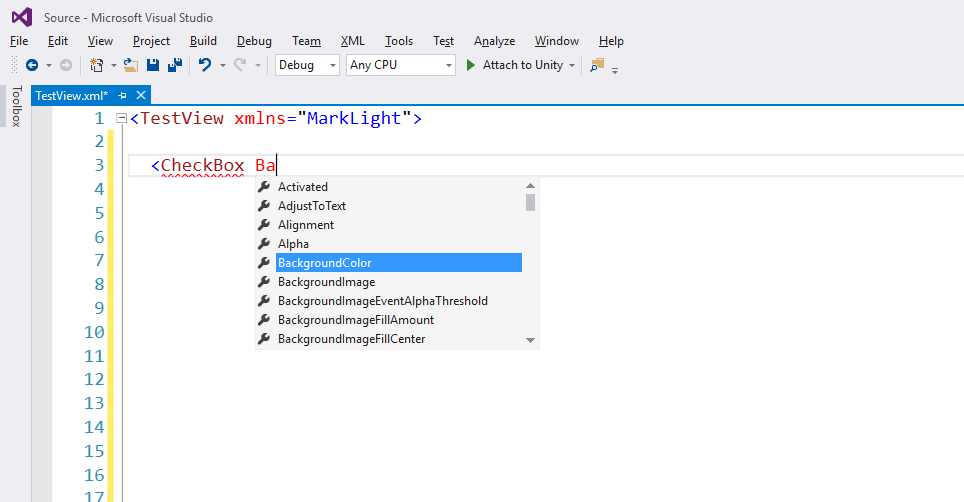Start debugging with the green play icon

(471, 65)
